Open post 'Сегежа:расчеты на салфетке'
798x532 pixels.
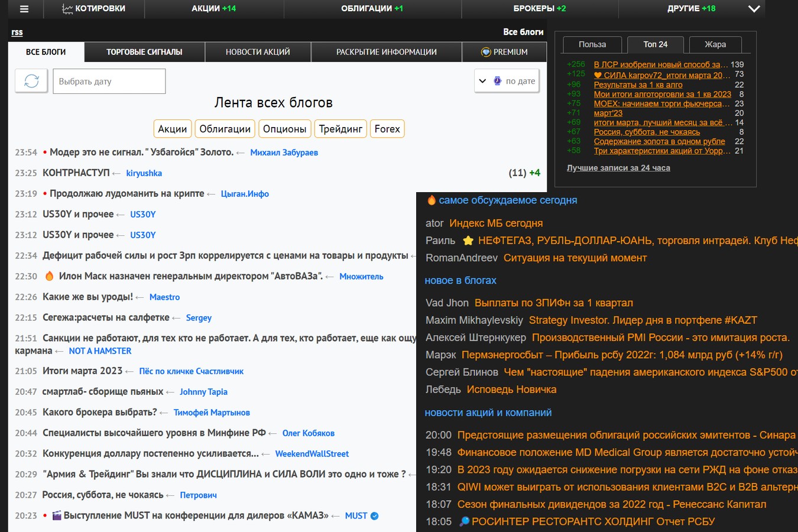(106, 317)
